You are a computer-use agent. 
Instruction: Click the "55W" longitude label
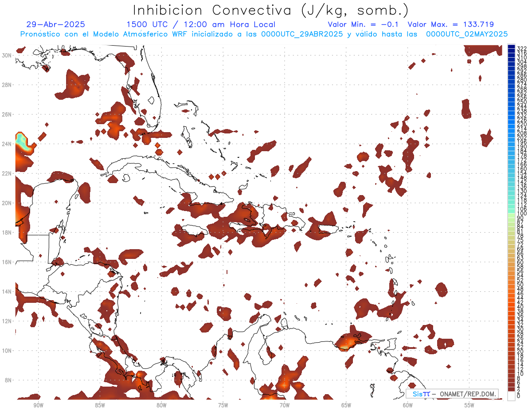pos(469,406)
